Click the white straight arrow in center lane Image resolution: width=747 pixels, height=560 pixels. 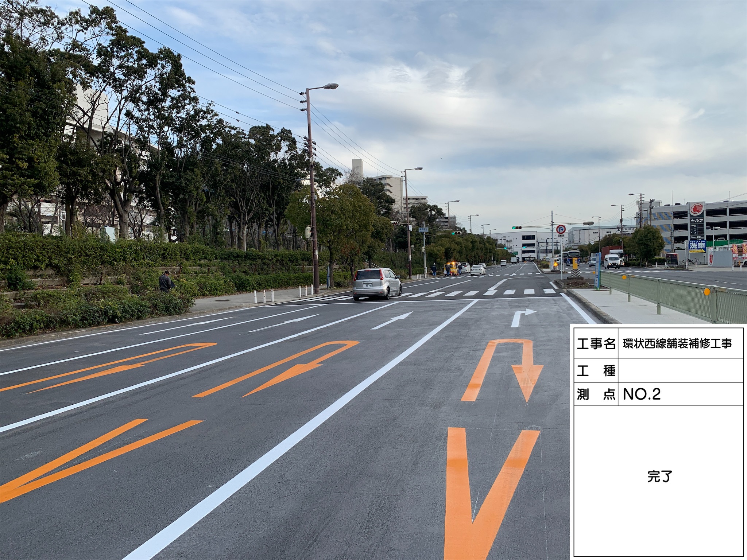[x=392, y=320]
